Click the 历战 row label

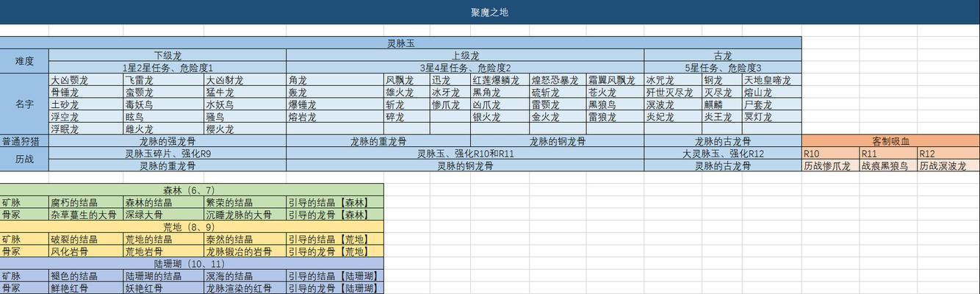pyautogui.click(x=24, y=159)
